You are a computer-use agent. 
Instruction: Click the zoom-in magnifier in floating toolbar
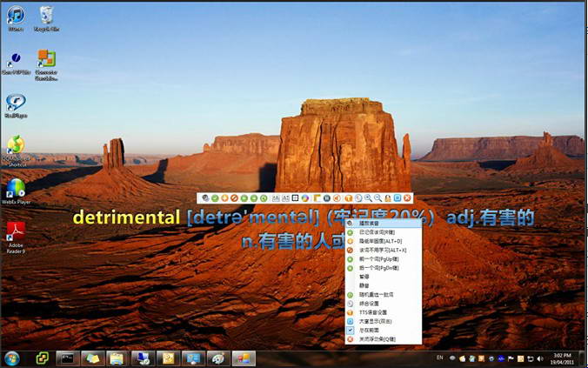tap(368, 198)
